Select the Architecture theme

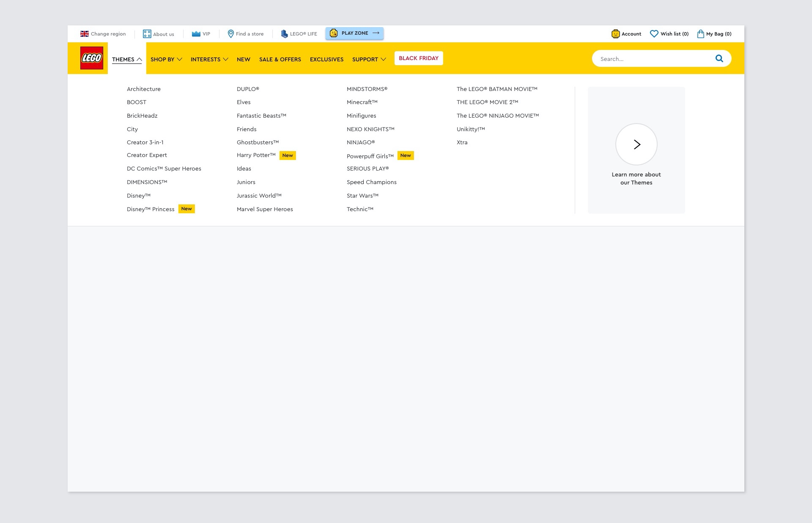[x=144, y=89]
